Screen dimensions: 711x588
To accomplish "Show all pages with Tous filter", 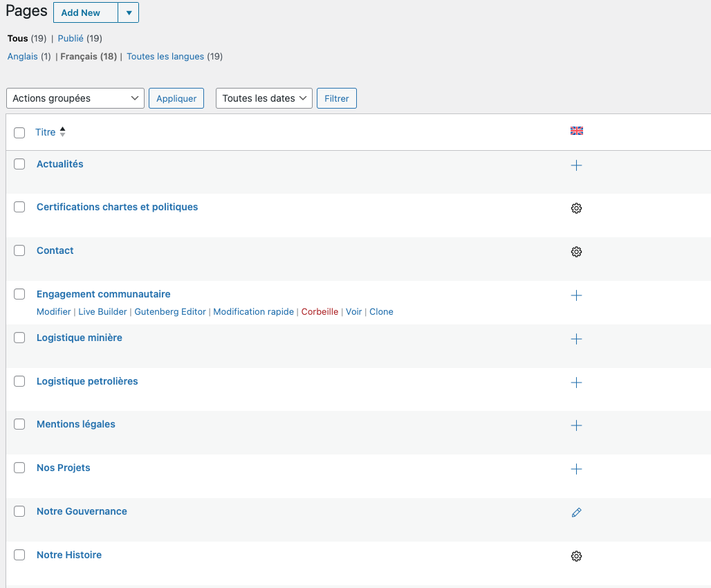I will [x=18, y=39].
